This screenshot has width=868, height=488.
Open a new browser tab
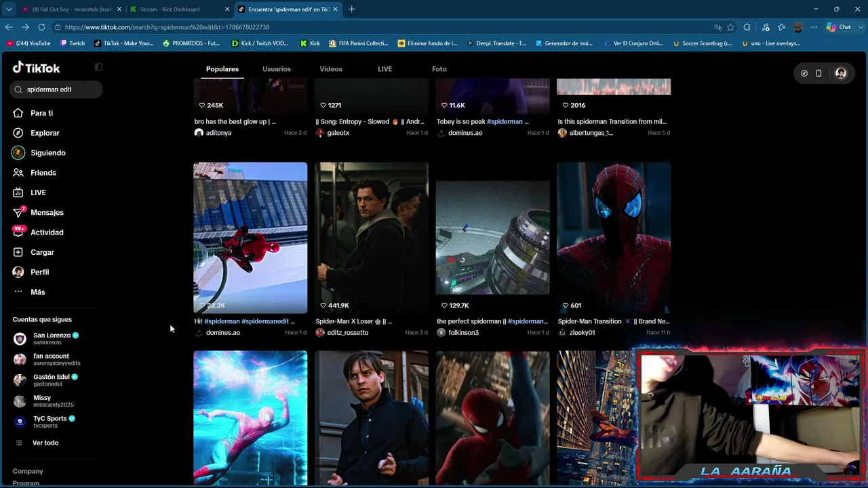[351, 9]
